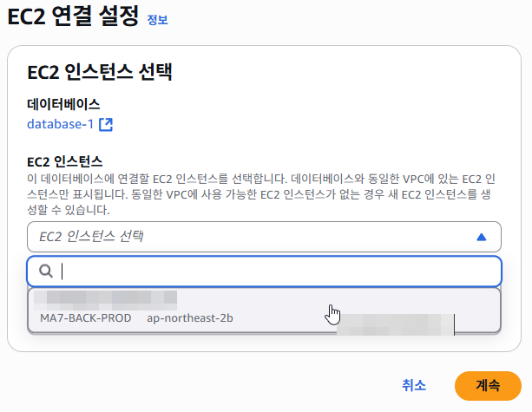
Task: Focus the instance search input field
Action: [x=278, y=271]
